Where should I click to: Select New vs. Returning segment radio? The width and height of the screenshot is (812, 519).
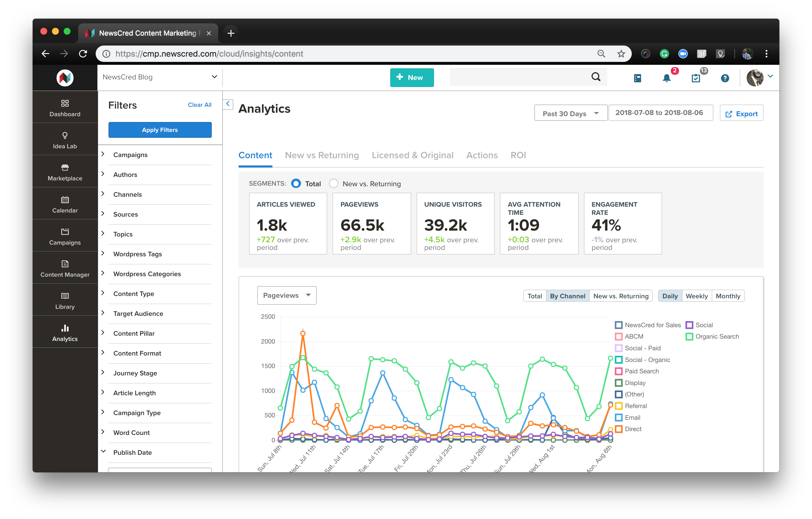pos(333,184)
